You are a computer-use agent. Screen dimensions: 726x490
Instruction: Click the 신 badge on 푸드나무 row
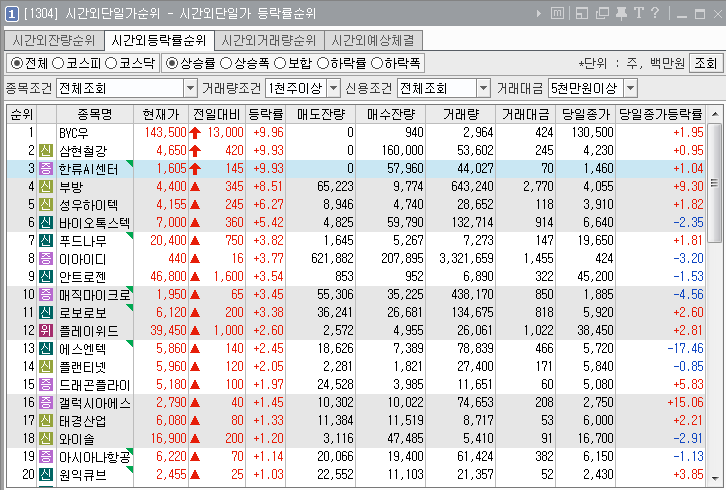(45, 241)
